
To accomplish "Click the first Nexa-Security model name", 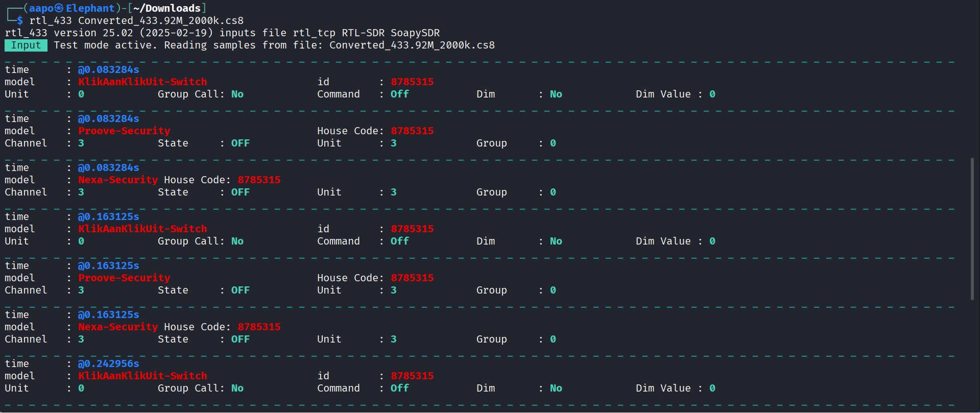I will pyautogui.click(x=118, y=180).
